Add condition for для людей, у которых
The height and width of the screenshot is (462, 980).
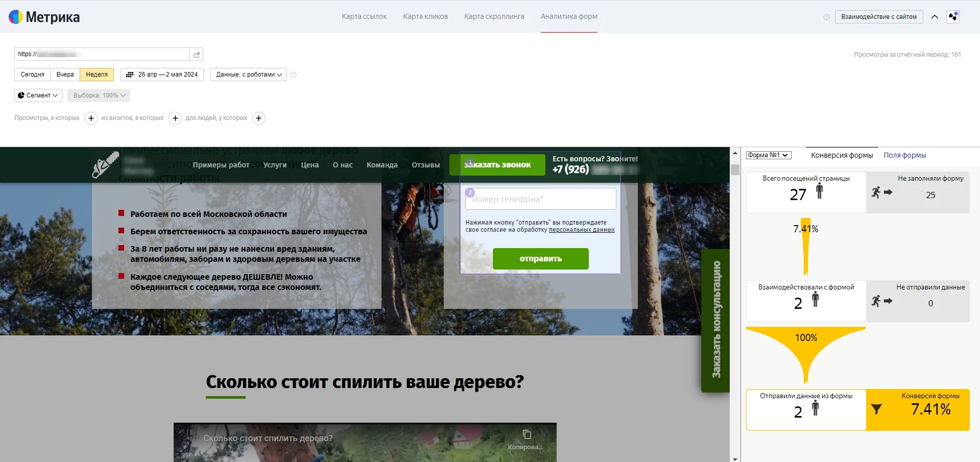[259, 118]
